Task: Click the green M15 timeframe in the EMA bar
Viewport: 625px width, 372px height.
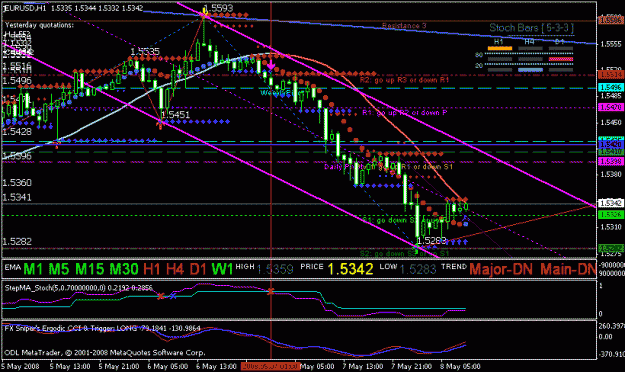Action: tap(90, 269)
